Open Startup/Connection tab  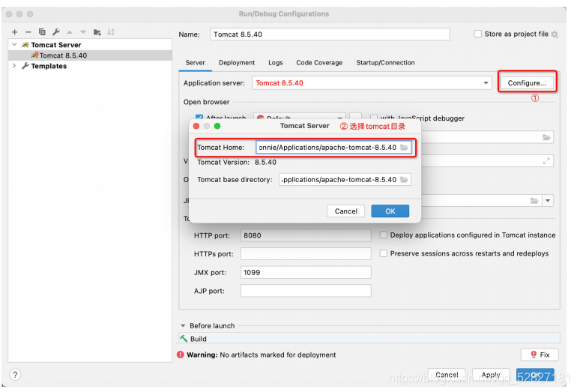385,62
